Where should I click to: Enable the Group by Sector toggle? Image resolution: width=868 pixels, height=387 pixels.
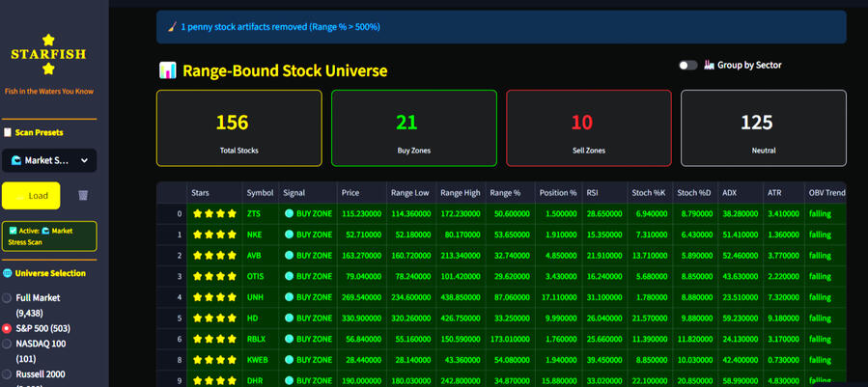(x=687, y=66)
